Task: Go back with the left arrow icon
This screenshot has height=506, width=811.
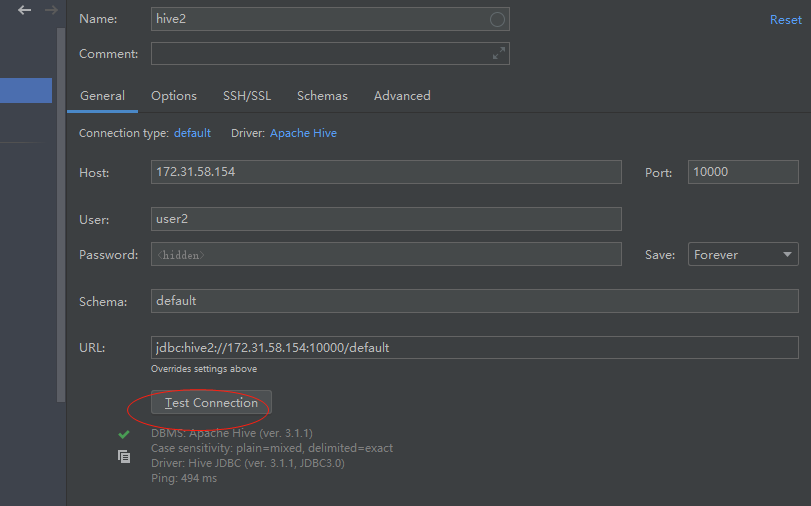Action: pyautogui.click(x=24, y=10)
